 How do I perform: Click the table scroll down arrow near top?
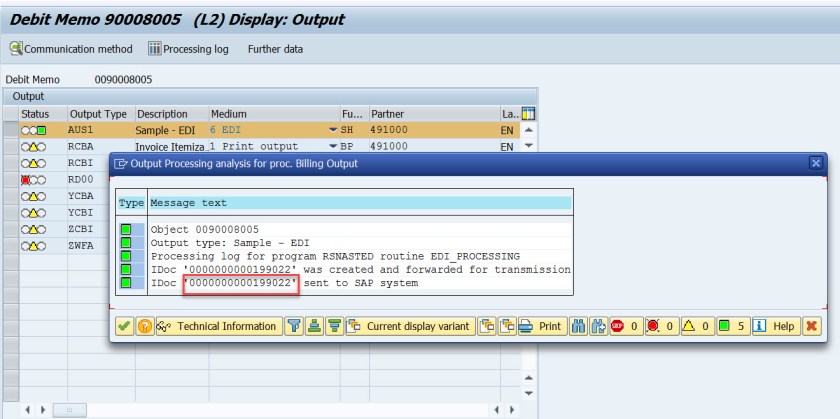point(529,146)
